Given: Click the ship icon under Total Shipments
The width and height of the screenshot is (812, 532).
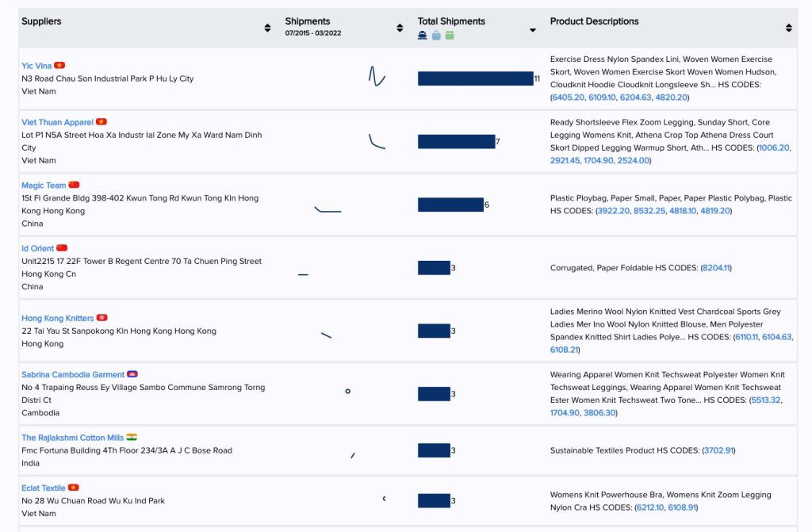Looking at the screenshot, I should (423, 35).
